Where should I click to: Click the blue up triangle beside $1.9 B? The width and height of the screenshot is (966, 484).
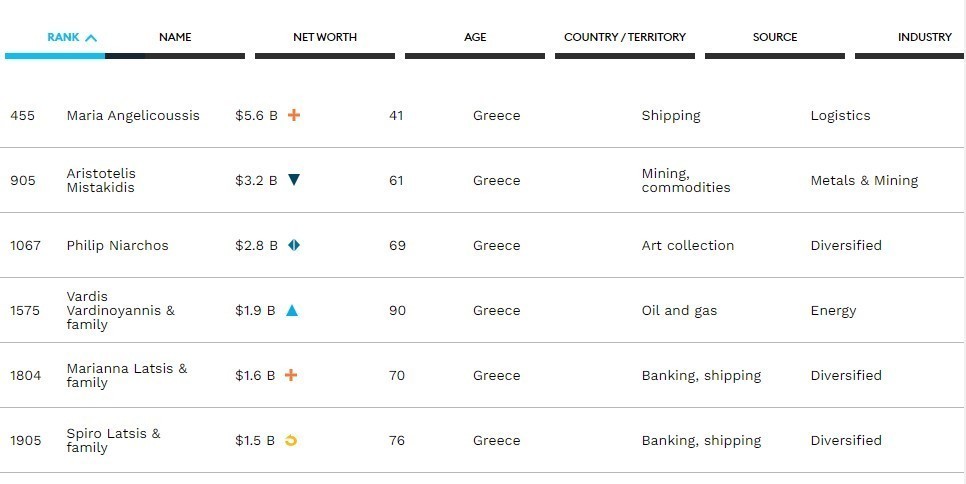coord(292,310)
